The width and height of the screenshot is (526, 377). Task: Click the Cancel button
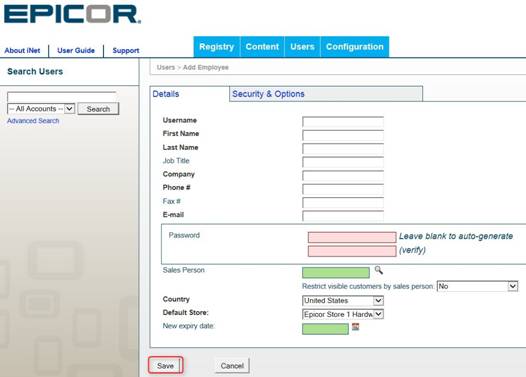pyautogui.click(x=232, y=366)
